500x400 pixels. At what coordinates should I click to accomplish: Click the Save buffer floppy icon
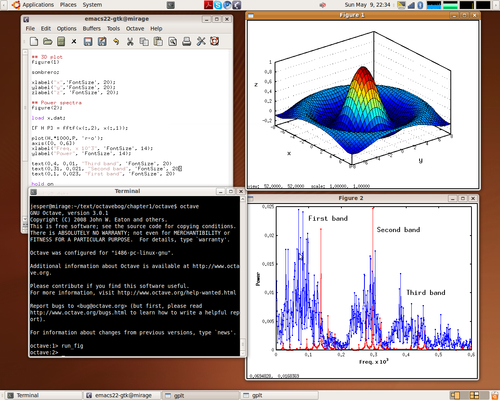88,41
